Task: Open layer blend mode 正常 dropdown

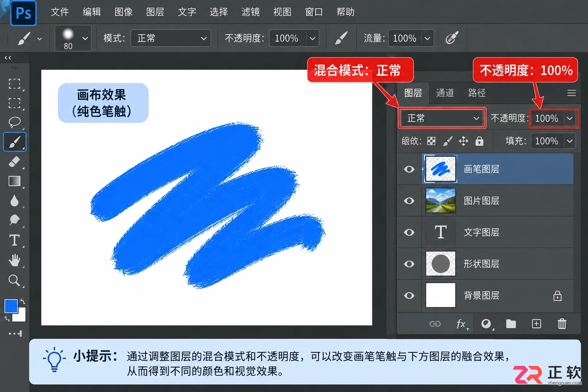Action: [443, 118]
